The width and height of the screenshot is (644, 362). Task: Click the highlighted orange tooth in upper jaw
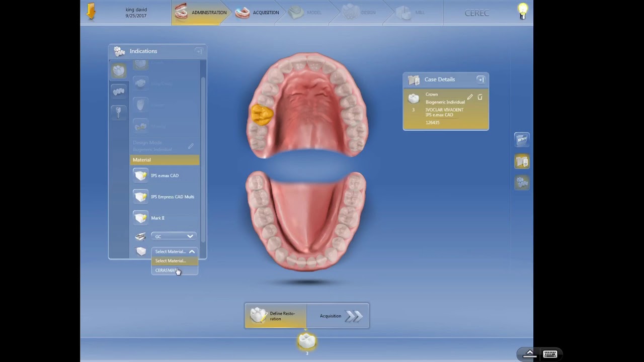pyautogui.click(x=262, y=115)
